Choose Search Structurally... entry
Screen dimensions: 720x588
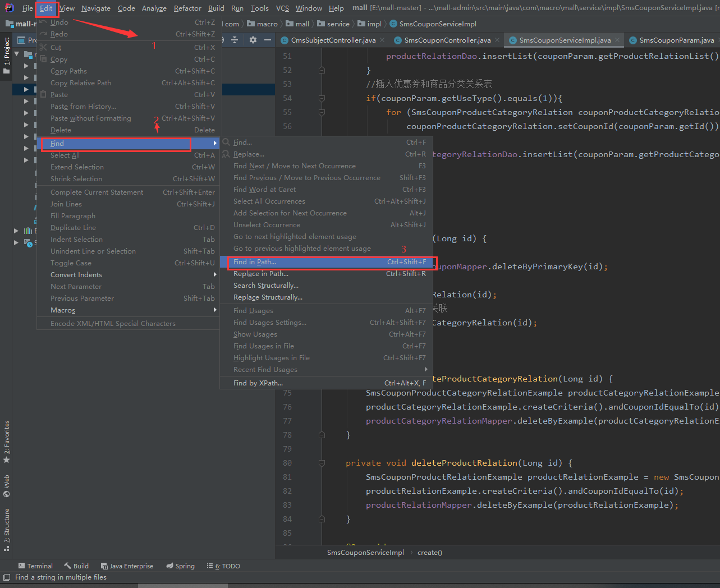[326, 286]
